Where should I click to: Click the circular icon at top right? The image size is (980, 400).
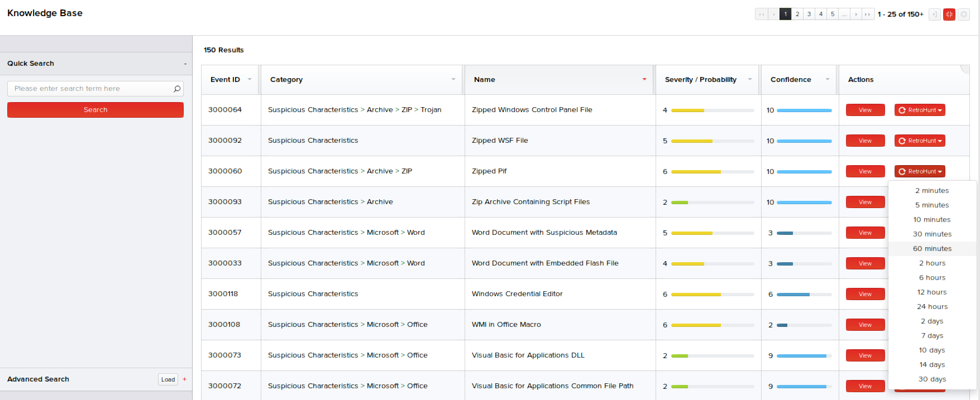[964, 15]
